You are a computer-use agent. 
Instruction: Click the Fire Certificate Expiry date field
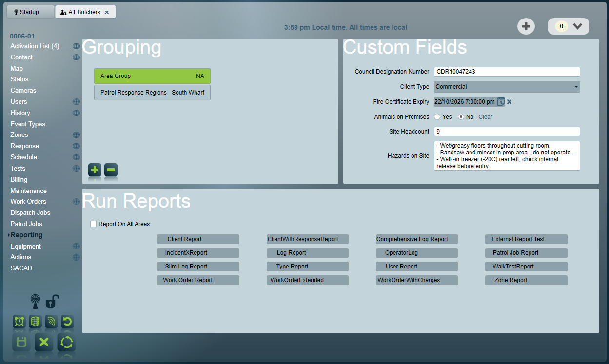coord(465,102)
